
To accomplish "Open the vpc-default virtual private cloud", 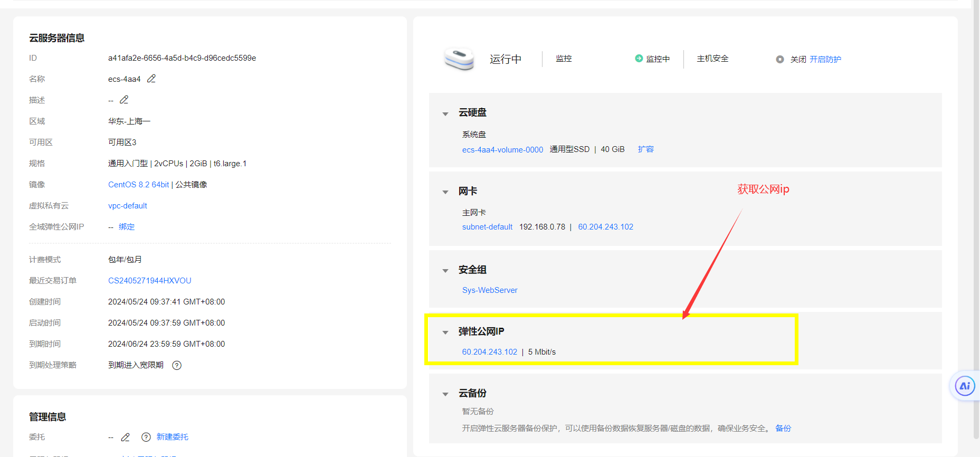I will [128, 206].
